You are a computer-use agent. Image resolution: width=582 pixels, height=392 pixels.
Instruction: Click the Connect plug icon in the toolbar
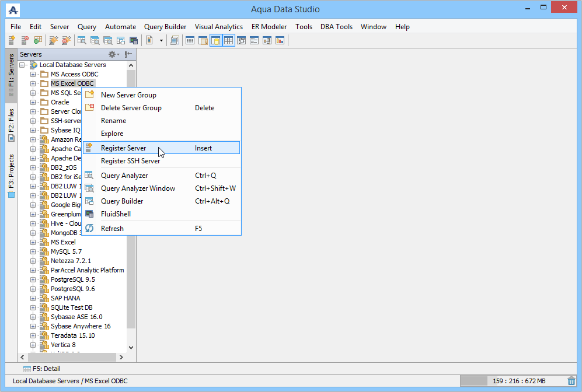(x=54, y=40)
